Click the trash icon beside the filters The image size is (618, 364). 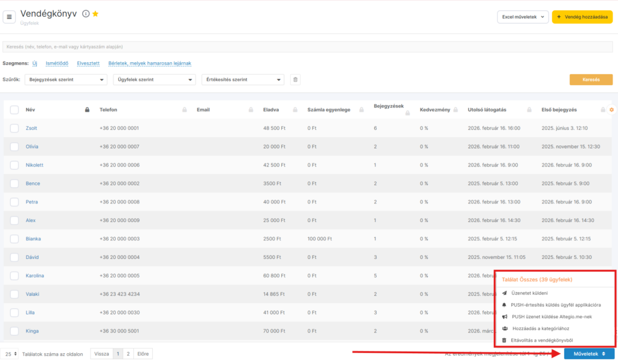(x=295, y=80)
